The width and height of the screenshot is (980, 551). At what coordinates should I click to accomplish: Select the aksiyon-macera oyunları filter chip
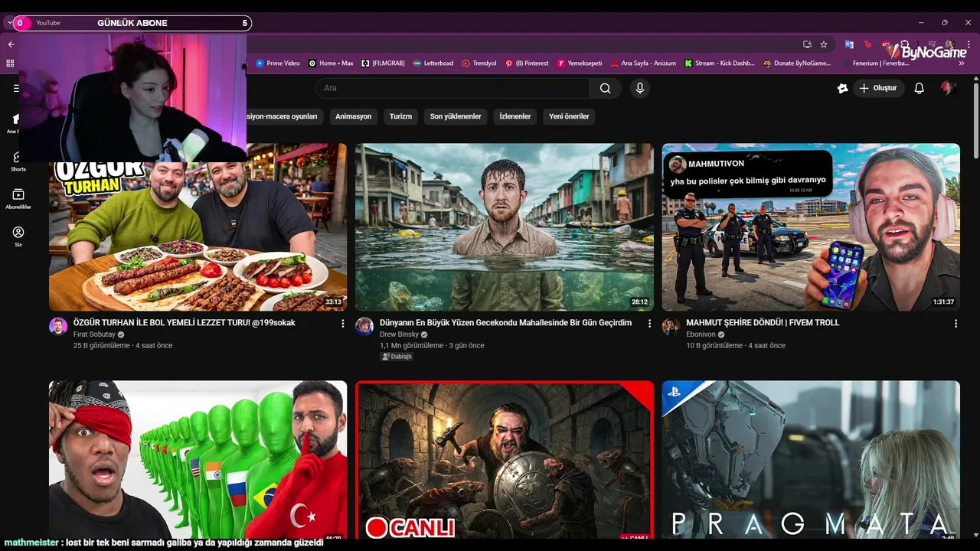283,116
